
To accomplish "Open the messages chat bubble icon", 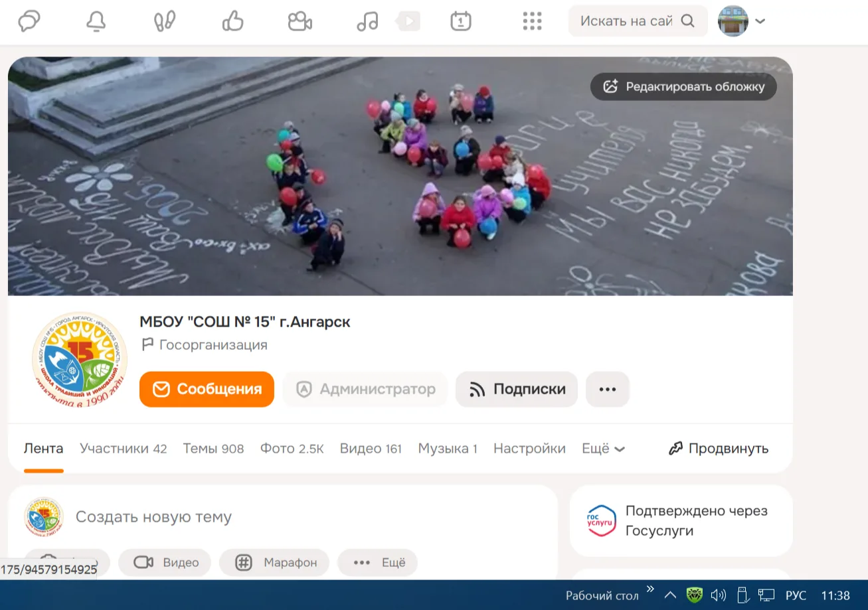I will pos(29,21).
